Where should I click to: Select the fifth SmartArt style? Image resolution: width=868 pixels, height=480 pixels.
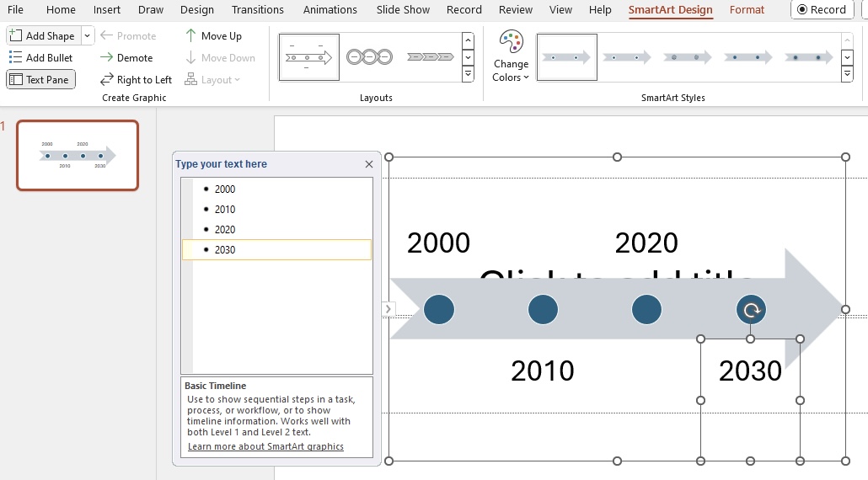(809, 57)
